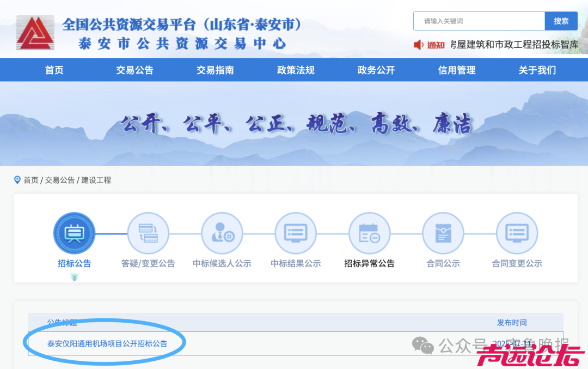Click the 泰安市公共资源交易中心 logo

point(35,31)
